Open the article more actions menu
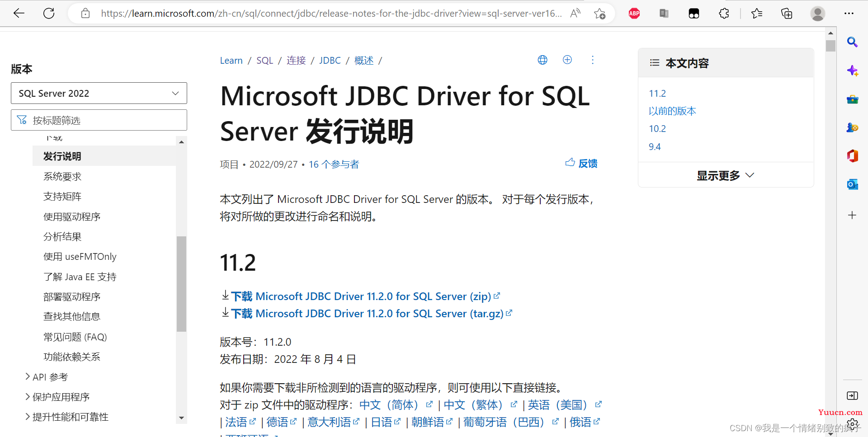The image size is (868, 437). tap(593, 60)
